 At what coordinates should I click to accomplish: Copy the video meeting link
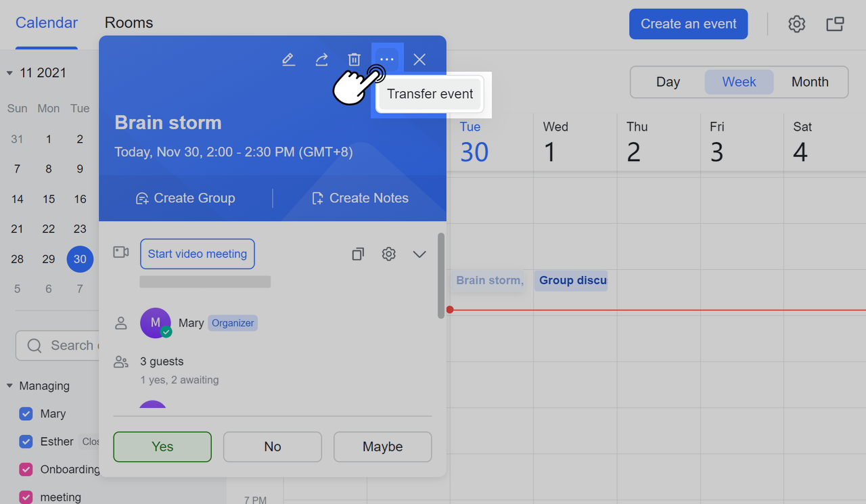pyautogui.click(x=358, y=254)
